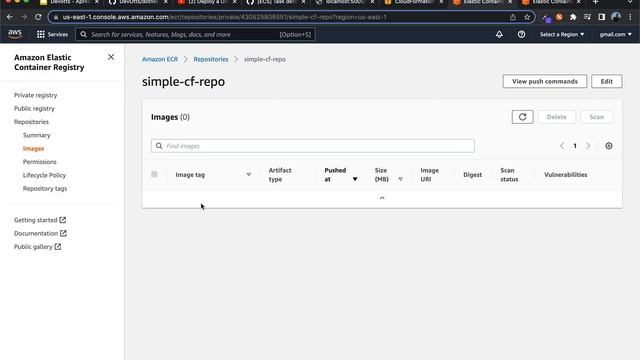The width and height of the screenshot is (640, 360).
Task: Click View push commands button
Action: pyautogui.click(x=545, y=81)
